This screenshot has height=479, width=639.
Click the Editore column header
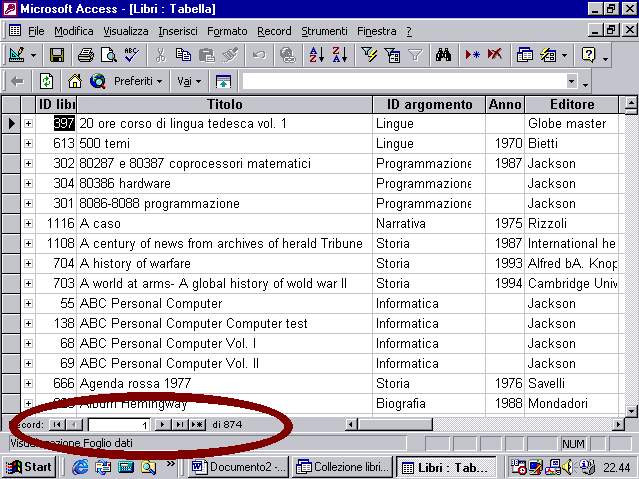click(x=572, y=104)
